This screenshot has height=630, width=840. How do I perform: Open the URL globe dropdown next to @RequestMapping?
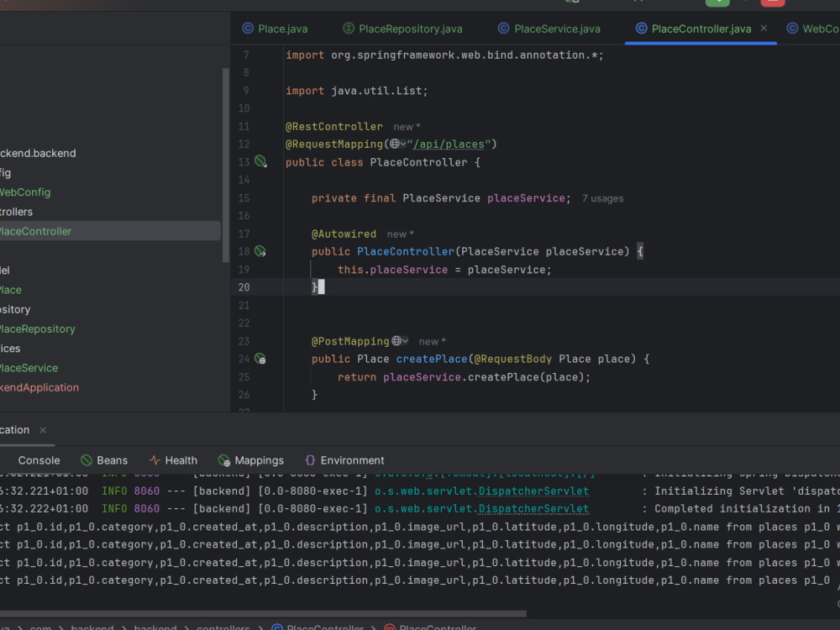[x=397, y=144]
